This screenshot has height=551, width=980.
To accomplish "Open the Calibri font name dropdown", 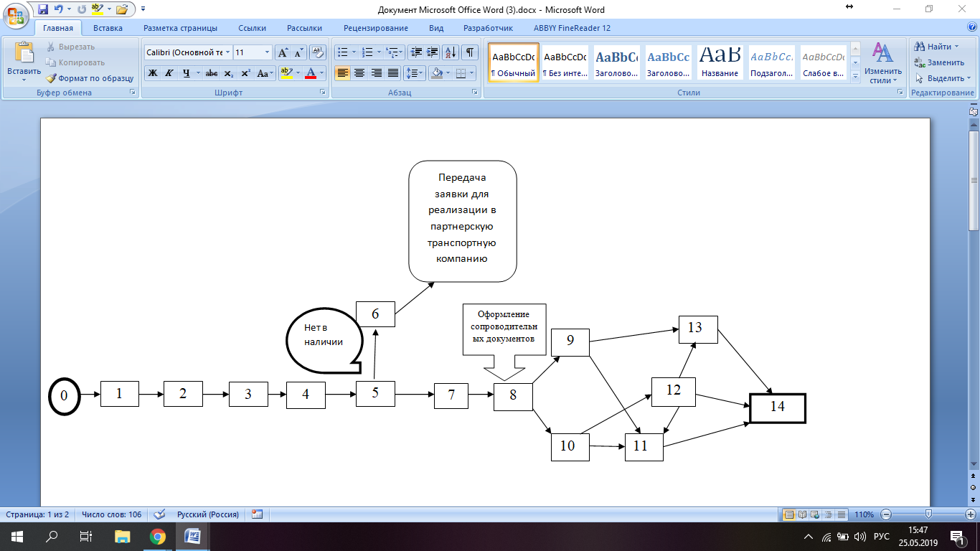I will [228, 52].
